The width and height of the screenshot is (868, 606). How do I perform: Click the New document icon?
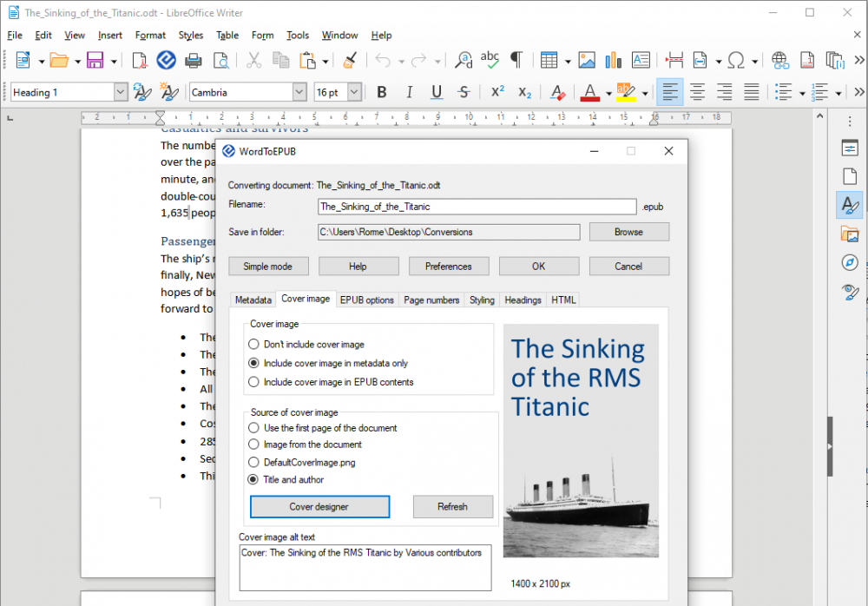tap(23, 60)
